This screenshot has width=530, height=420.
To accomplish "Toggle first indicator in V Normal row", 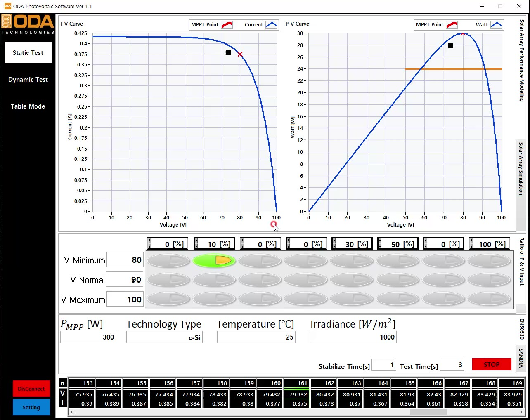I will (168, 280).
